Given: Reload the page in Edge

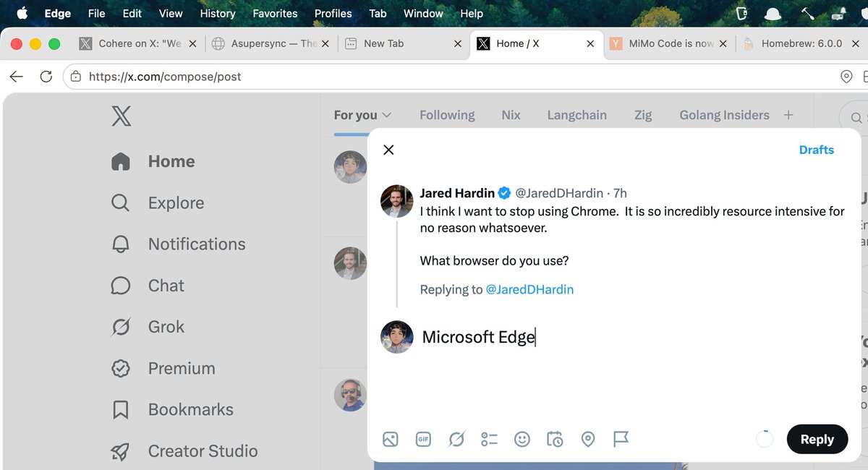Looking at the screenshot, I should [x=46, y=77].
